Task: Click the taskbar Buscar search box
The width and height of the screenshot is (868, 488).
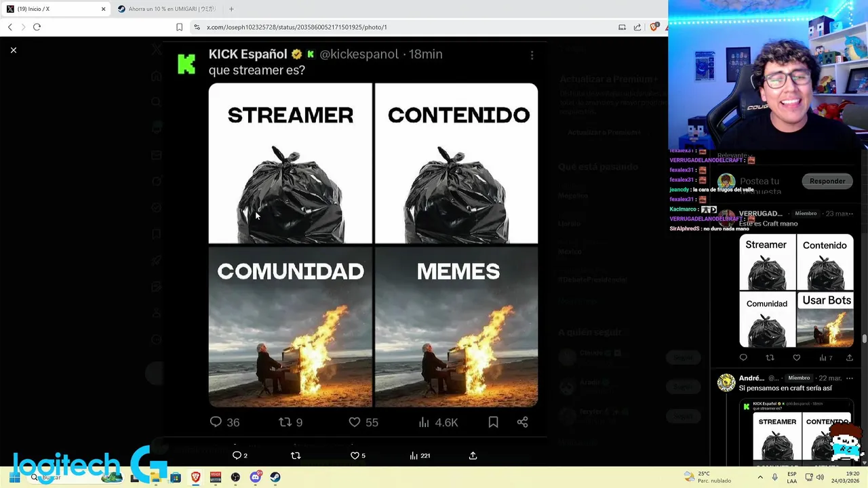Action: [78, 477]
